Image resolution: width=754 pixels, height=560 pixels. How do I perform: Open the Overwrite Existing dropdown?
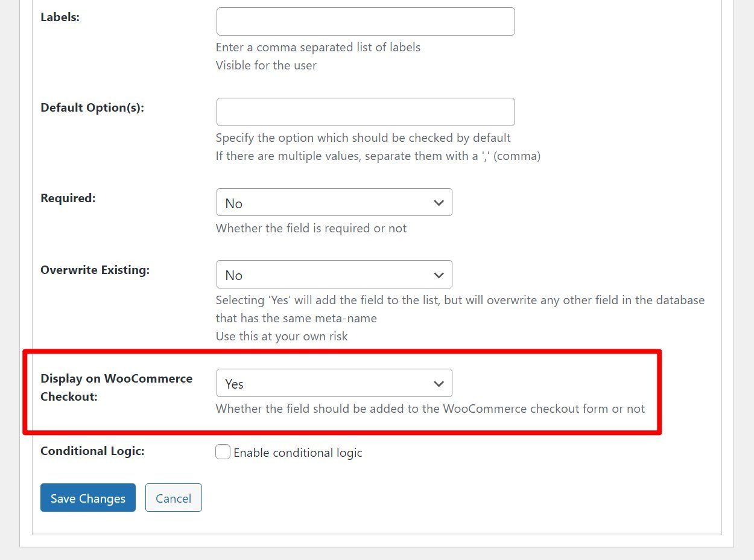(x=334, y=275)
